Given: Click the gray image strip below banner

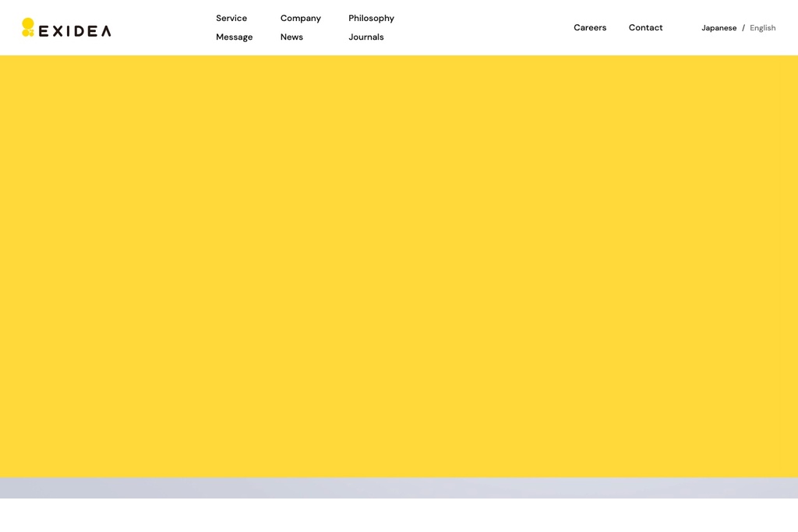Looking at the screenshot, I should [399, 488].
